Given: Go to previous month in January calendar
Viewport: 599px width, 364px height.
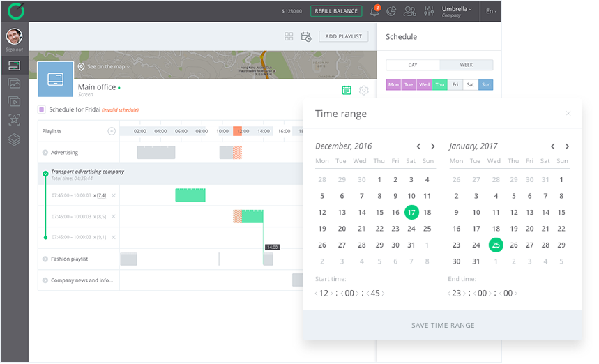Looking at the screenshot, I should click(553, 146).
